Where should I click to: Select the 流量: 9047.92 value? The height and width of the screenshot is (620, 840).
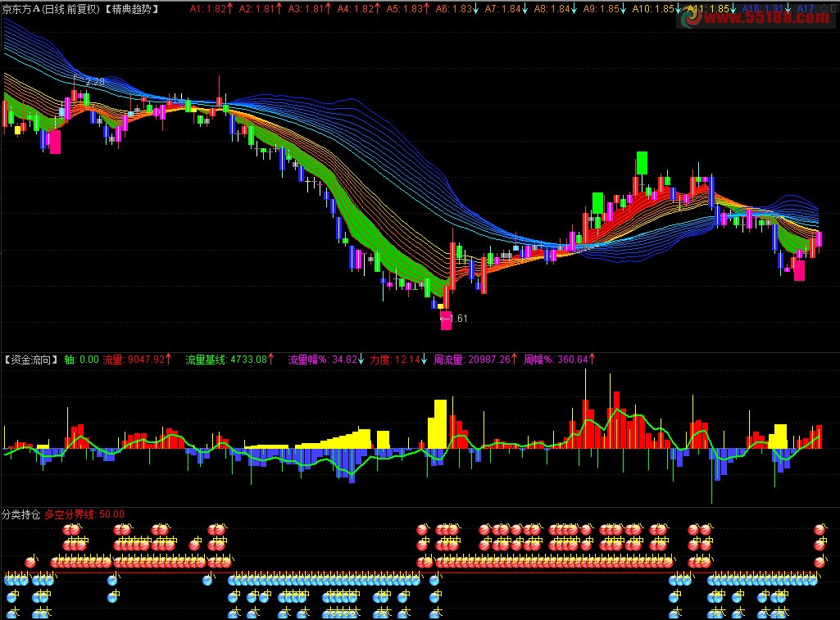pyautogui.click(x=137, y=360)
